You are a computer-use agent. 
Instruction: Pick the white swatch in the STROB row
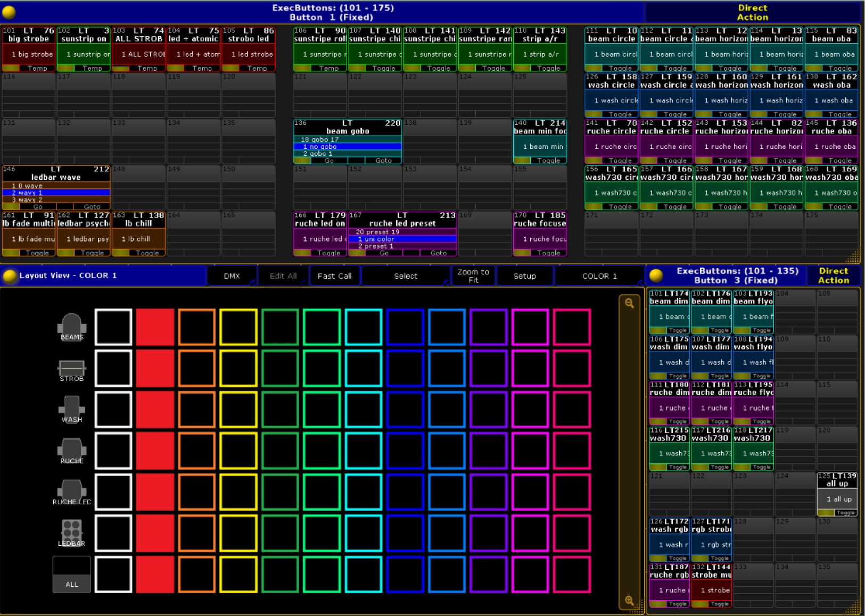113,368
